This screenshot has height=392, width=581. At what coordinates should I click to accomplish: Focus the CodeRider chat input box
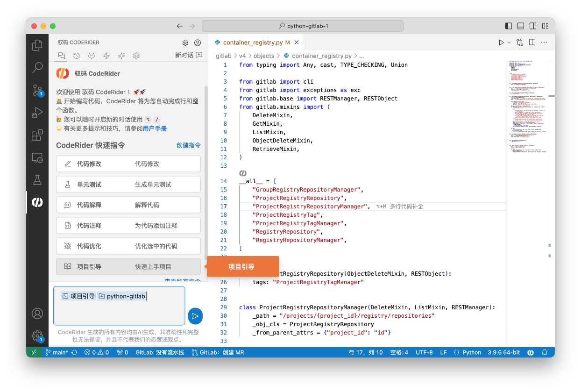tap(119, 306)
